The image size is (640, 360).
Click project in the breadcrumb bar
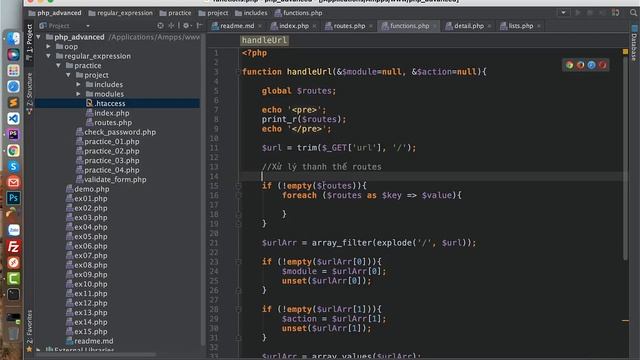point(213,13)
